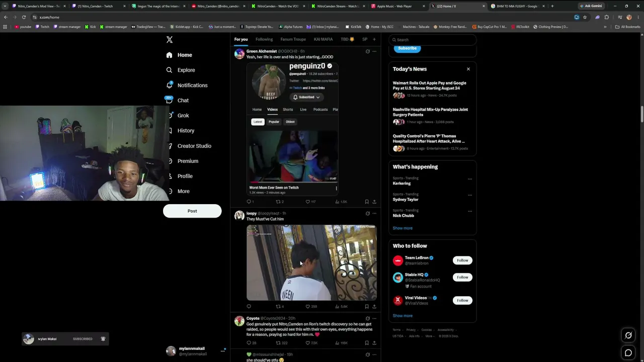
Task: Open the Home sidebar item
Action: pos(179,55)
